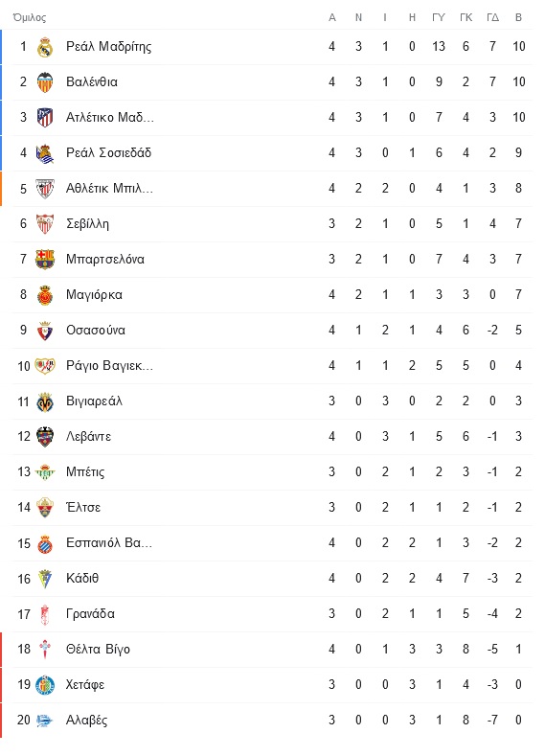
Task: Open the Ρεάλ Σοσιεδάδ team link
Action: (108, 153)
